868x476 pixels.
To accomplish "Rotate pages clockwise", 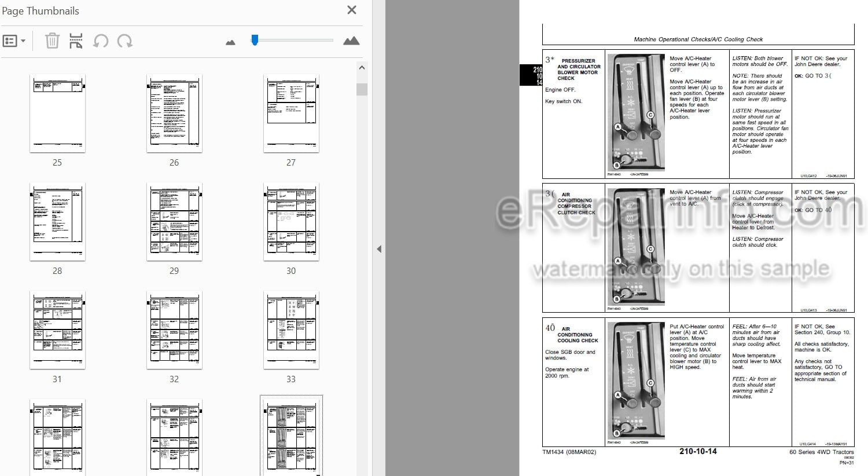I will pos(124,41).
